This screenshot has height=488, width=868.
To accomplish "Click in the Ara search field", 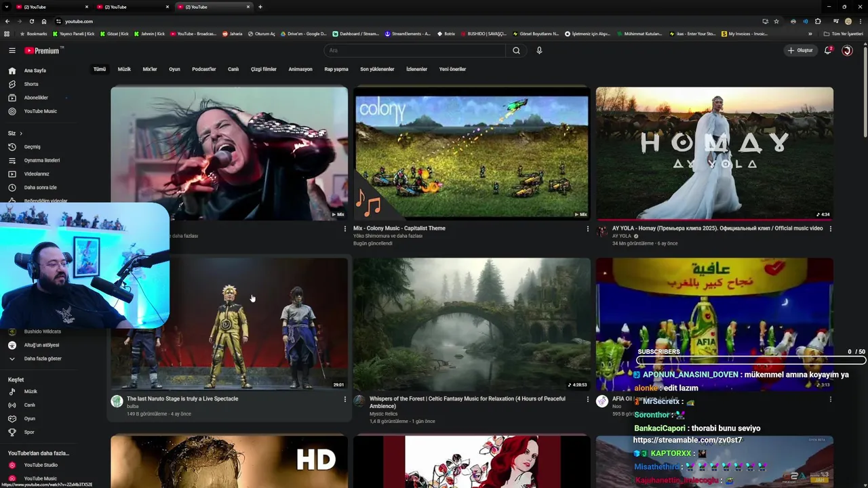I will tap(414, 50).
